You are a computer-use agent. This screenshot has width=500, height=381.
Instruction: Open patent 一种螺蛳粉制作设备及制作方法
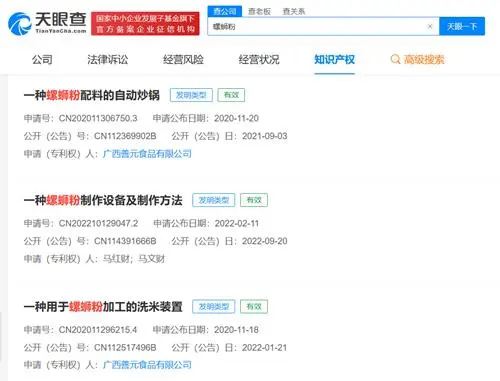coord(103,200)
